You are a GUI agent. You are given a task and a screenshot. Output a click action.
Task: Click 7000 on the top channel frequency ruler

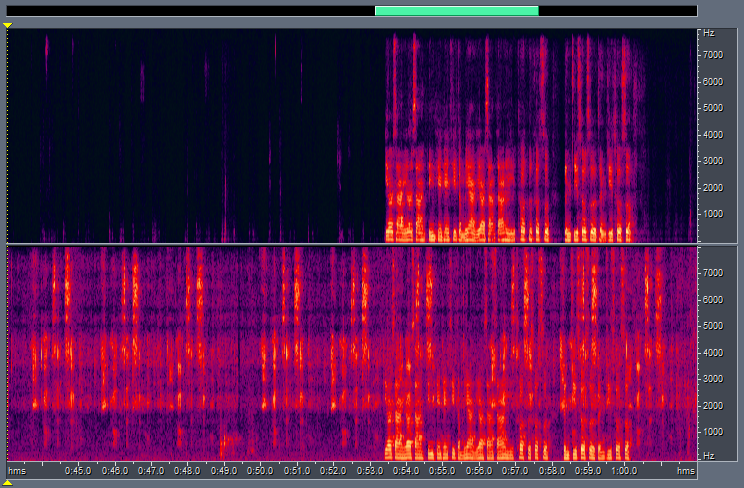coord(714,54)
